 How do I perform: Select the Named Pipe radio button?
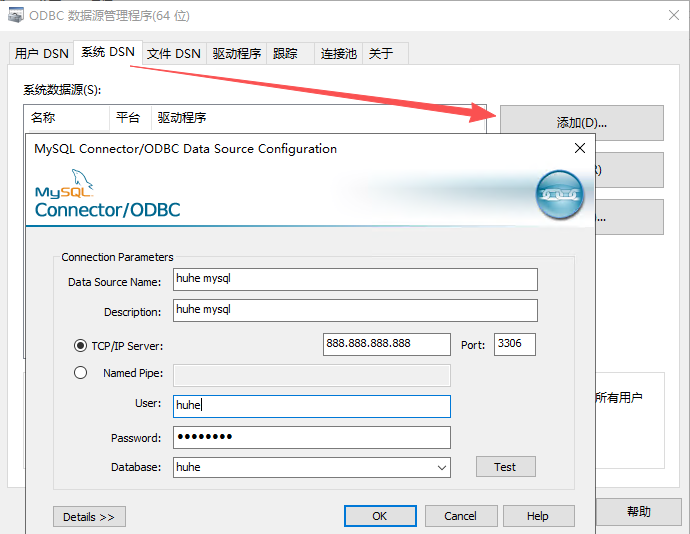tap(81, 373)
